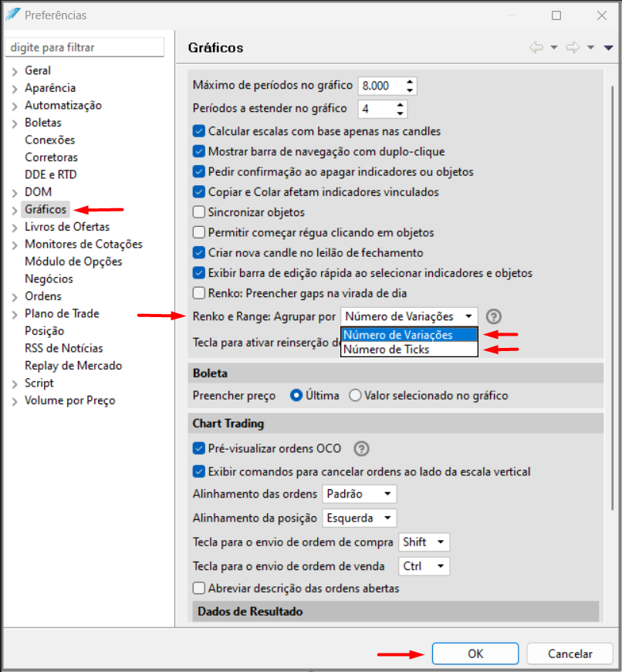Open the venda key Ctrl dropdown
This screenshot has width=622, height=672.
point(424,566)
